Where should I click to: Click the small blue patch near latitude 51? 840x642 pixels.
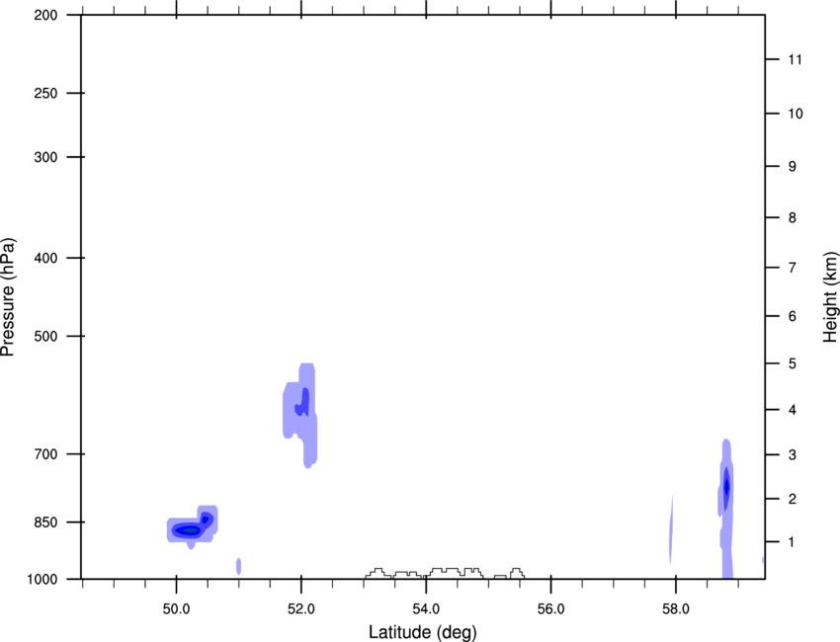coord(238,566)
